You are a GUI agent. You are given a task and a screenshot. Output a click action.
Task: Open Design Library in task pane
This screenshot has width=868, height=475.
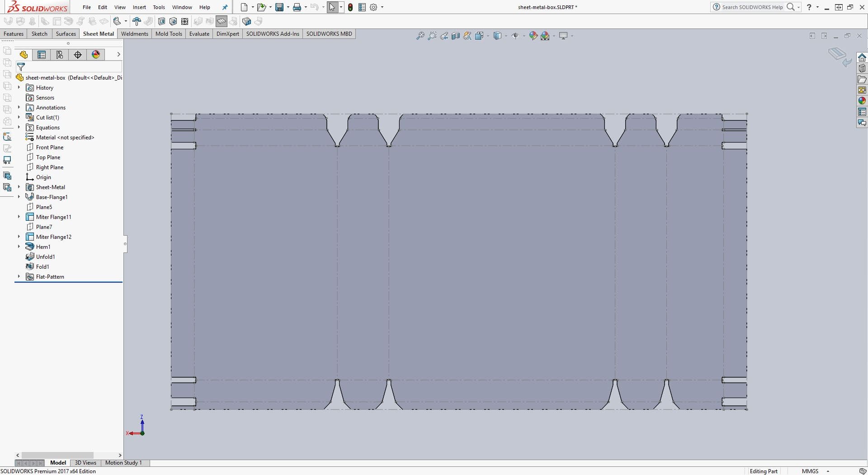pyautogui.click(x=862, y=68)
